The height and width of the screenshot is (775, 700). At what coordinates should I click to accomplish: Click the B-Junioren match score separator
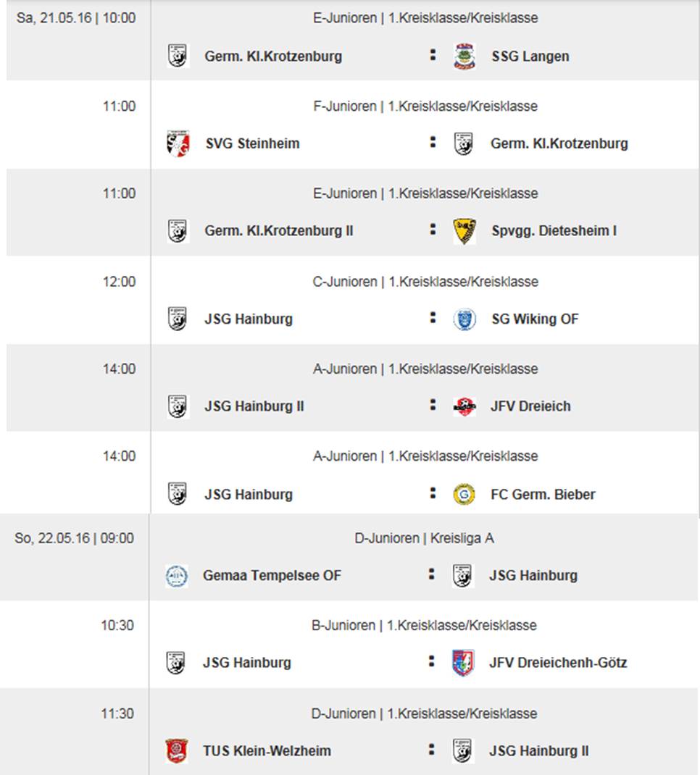(432, 661)
